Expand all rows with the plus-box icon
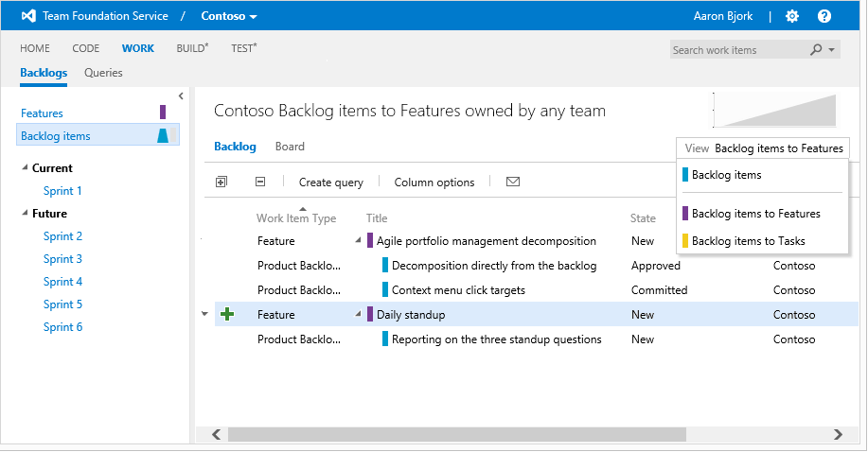 221,182
